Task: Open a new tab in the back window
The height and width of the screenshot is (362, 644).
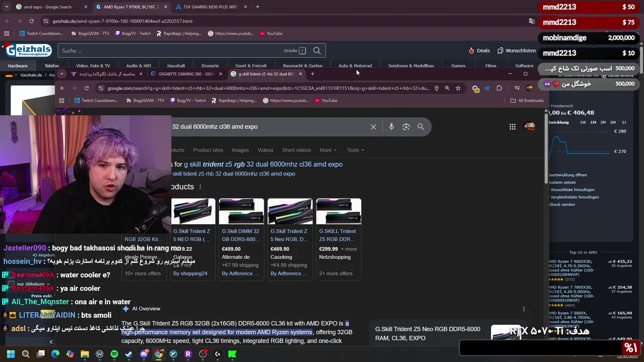Action: point(258,7)
